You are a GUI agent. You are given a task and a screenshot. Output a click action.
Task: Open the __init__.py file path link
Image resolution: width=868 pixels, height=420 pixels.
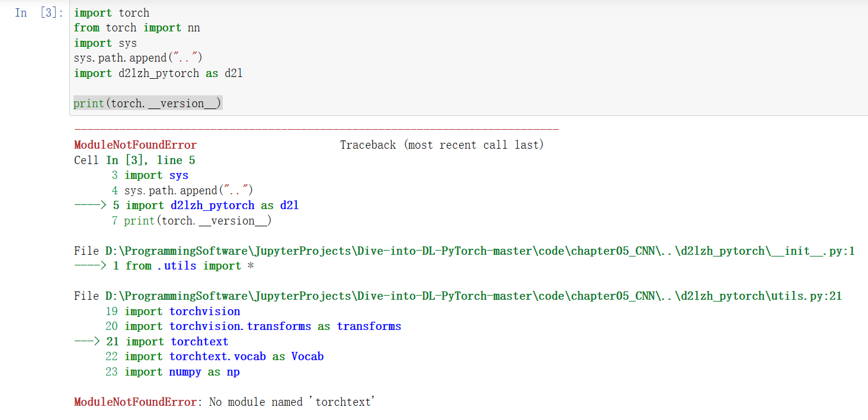click(x=463, y=251)
